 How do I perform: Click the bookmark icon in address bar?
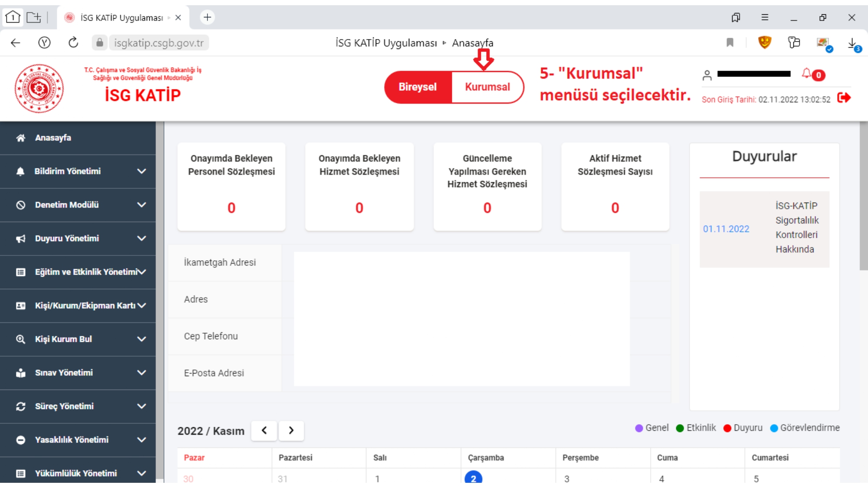(730, 43)
